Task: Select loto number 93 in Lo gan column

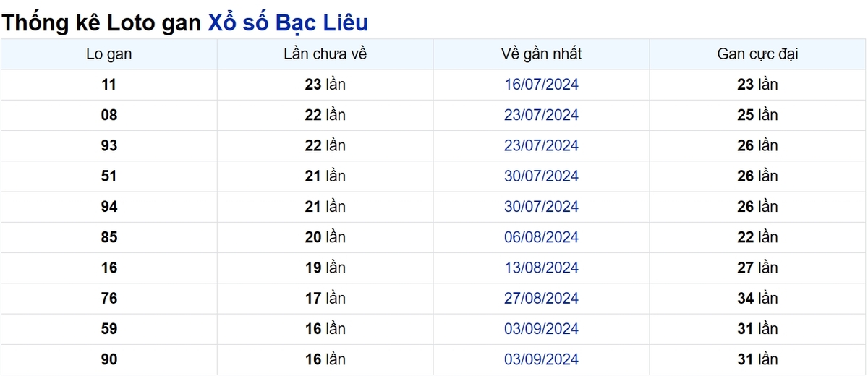Action: 109,145
